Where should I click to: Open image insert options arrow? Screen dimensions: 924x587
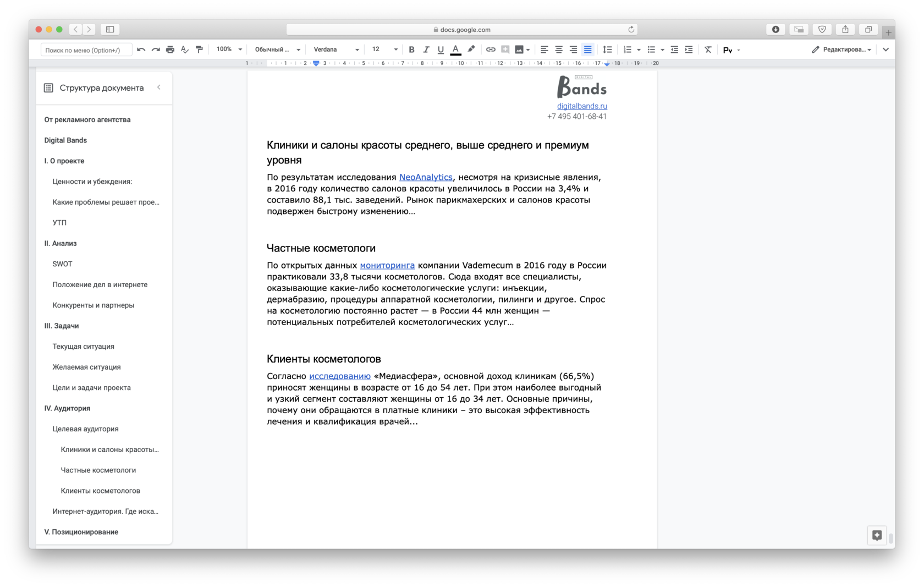pyautogui.click(x=528, y=50)
